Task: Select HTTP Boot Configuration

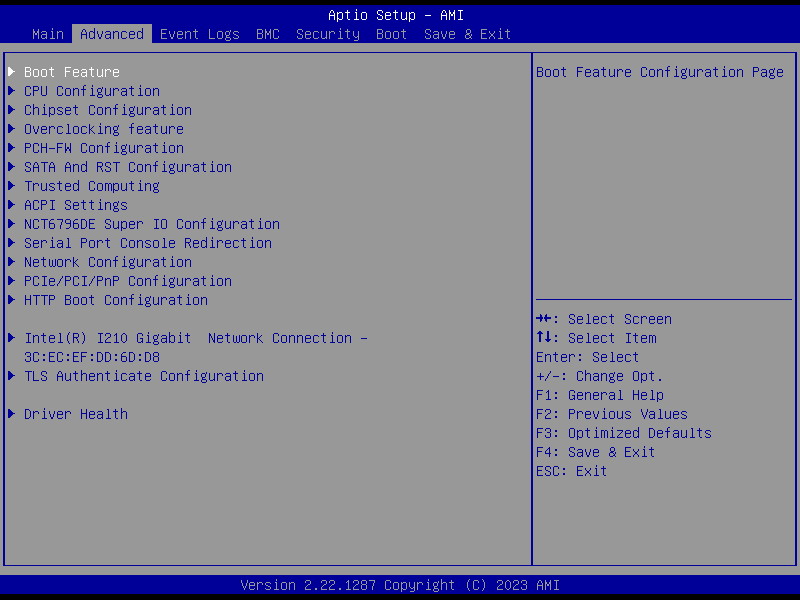Action: tap(116, 300)
